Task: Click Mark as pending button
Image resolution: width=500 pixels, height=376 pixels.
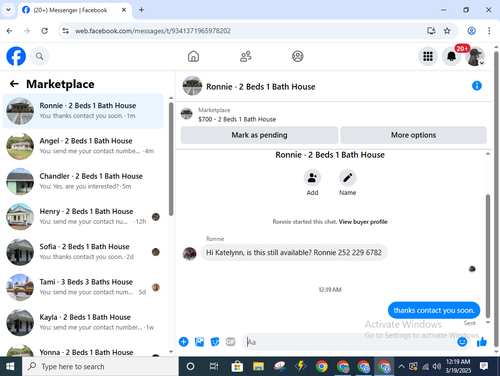Action: pos(259,135)
